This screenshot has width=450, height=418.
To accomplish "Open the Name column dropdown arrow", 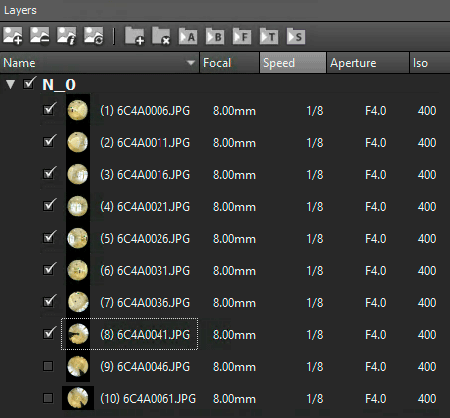I will tap(191, 63).
